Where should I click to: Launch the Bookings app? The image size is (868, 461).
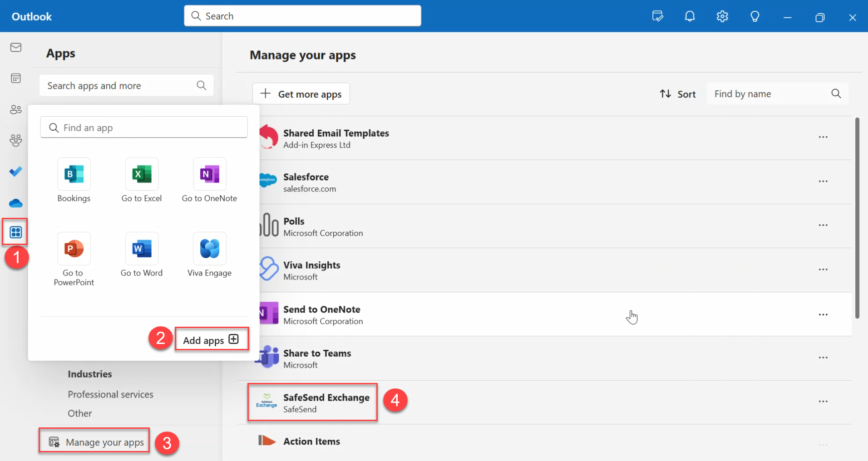pyautogui.click(x=74, y=180)
